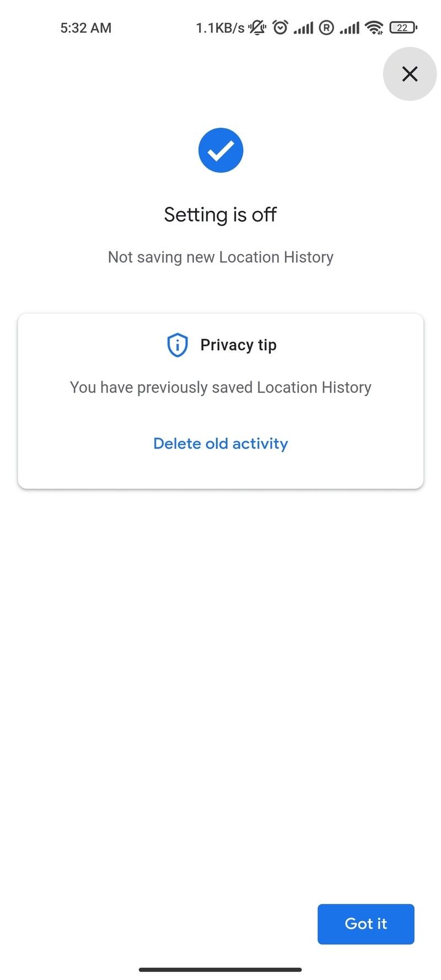The image size is (441, 980).
Task: Open the Delete old activity link
Action: [x=220, y=443]
